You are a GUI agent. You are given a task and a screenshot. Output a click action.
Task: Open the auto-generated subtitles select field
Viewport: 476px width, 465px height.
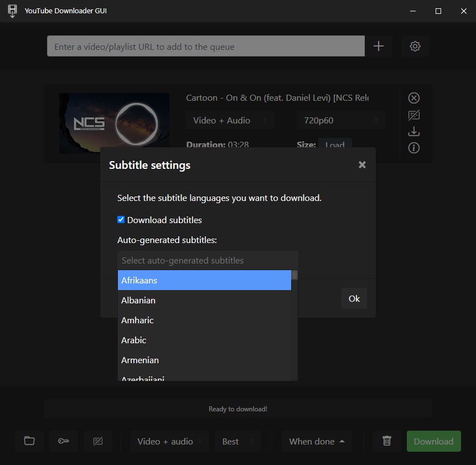[x=208, y=260]
